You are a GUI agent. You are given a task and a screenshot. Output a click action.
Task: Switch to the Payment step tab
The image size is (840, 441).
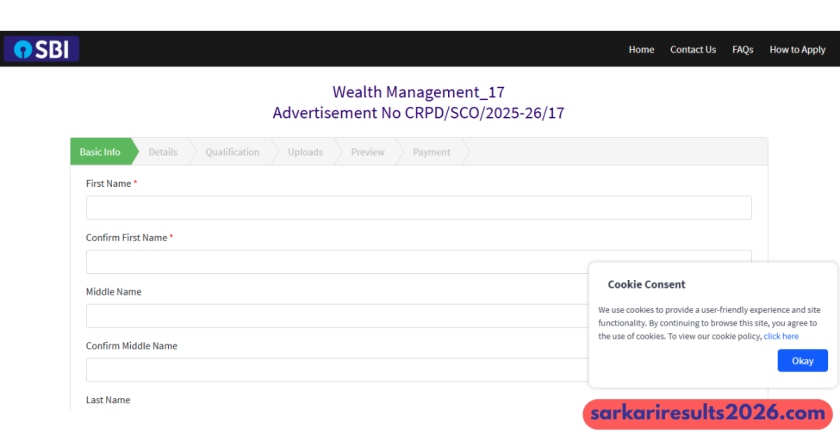431,152
